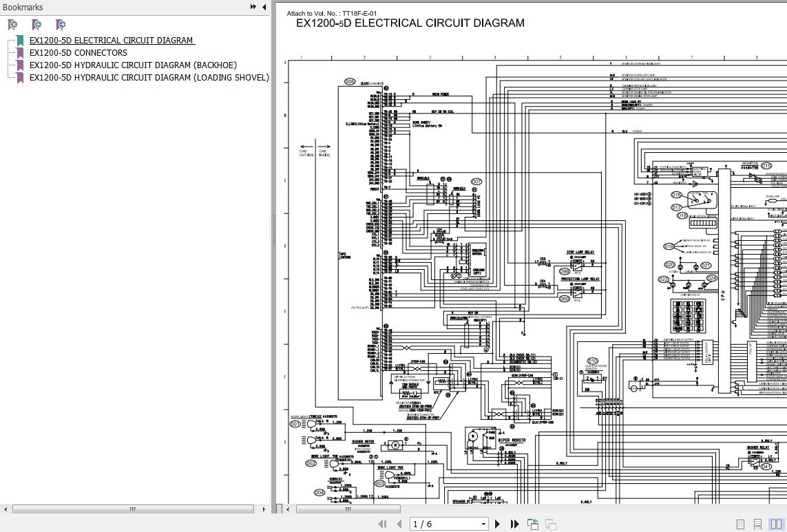Go to the previous page arrow
The image size is (787, 532).
(399, 524)
